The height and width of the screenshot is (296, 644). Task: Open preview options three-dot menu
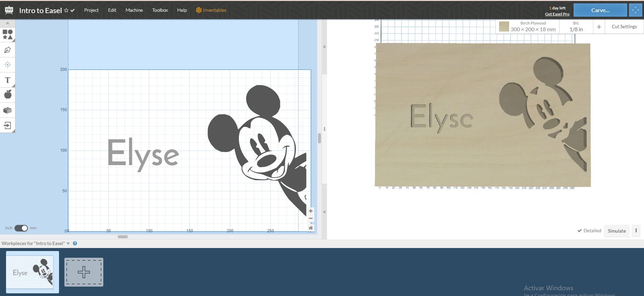tap(636, 231)
